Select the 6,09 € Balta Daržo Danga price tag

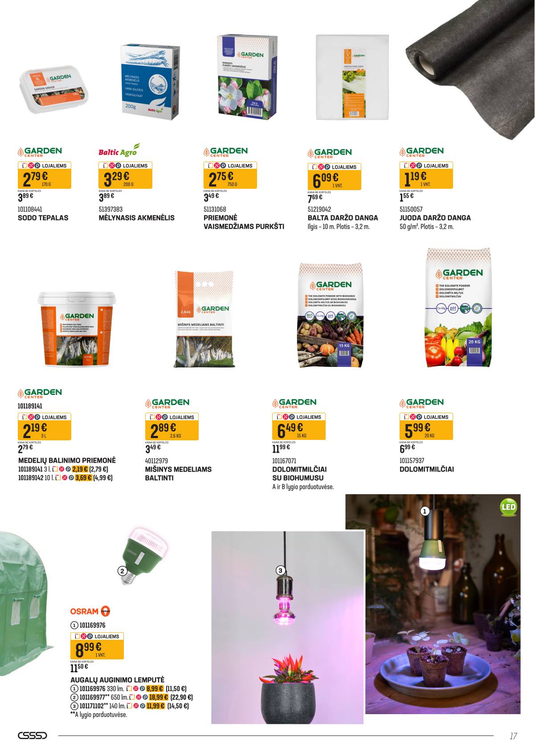pyautogui.click(x=335, y=177)
